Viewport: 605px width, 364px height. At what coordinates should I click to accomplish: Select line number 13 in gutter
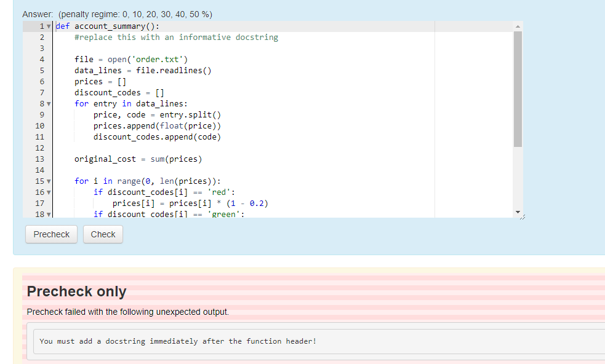point(39,159)
